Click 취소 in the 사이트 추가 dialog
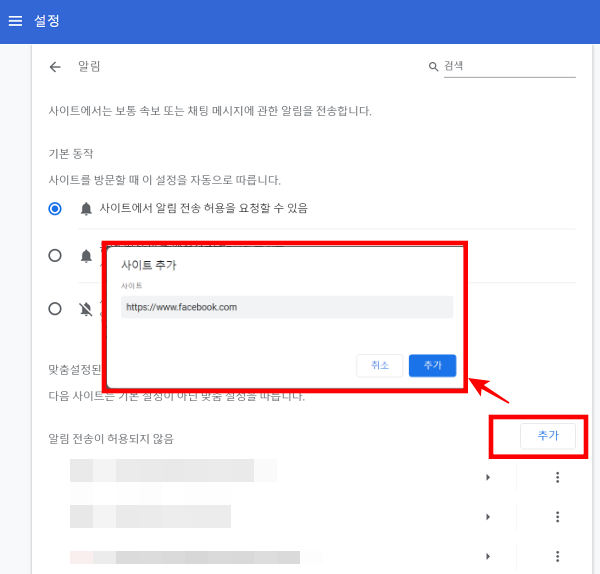 (x=379, y=365)
